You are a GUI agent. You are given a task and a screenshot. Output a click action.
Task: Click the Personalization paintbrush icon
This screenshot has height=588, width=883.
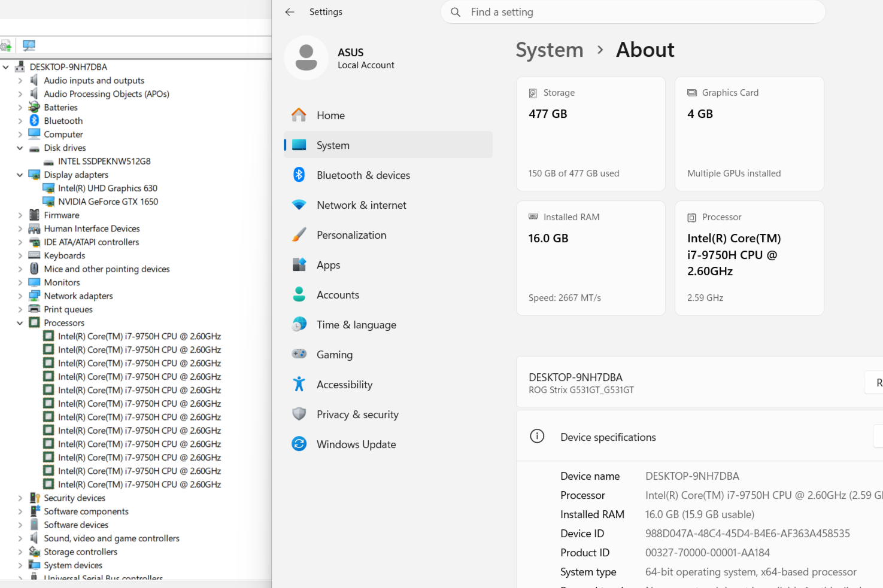299,234
